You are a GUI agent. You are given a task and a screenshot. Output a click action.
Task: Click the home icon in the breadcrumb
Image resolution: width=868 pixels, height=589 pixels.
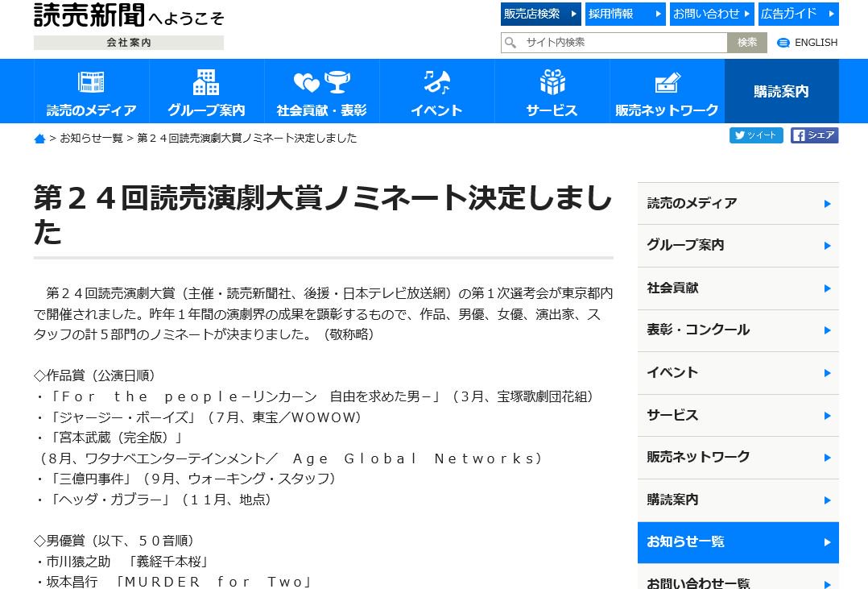40,138
